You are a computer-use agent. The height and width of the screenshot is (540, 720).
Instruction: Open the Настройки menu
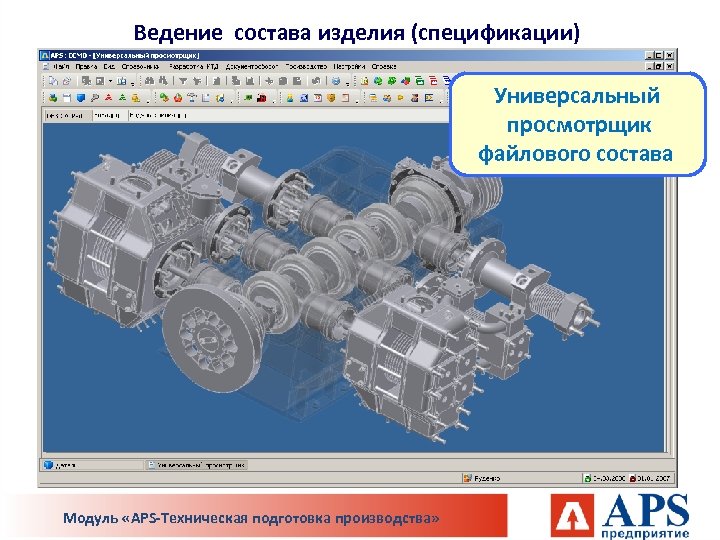pos(349,67)
